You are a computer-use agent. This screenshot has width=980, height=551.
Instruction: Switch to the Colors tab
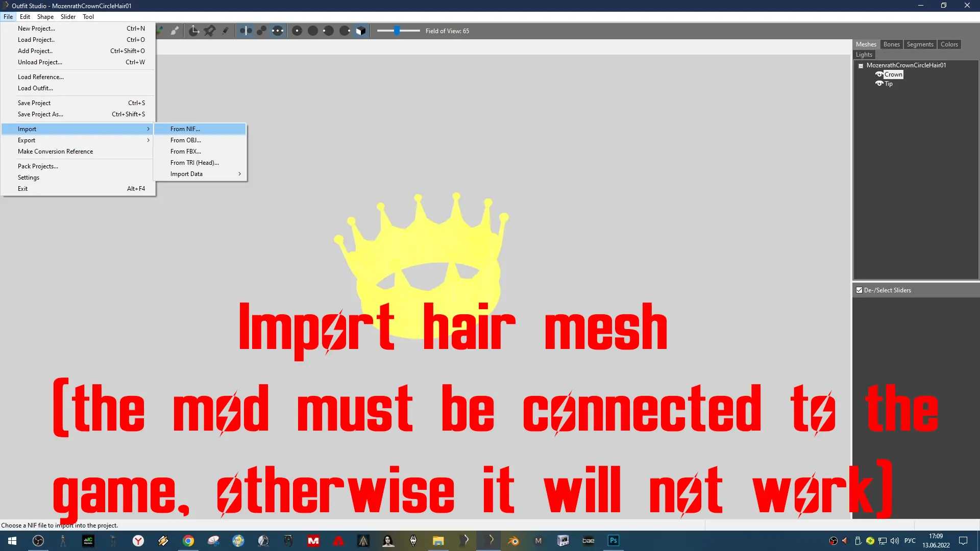tap(949, 44)
